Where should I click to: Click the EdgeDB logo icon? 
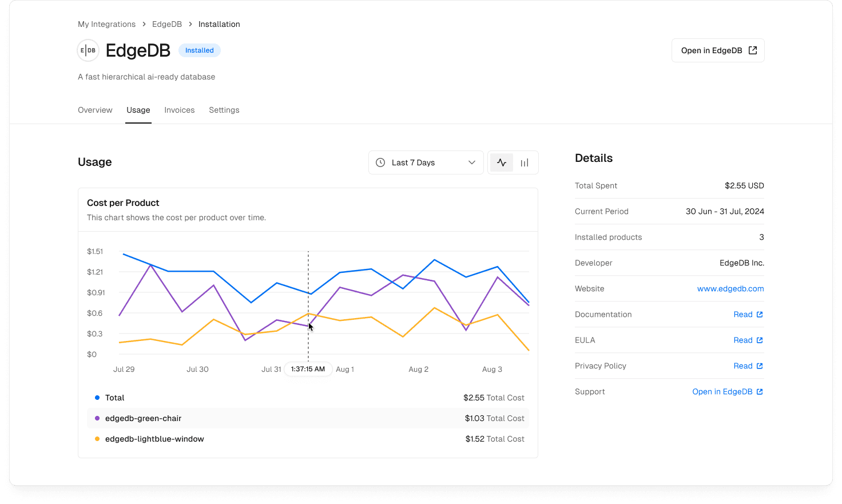88,50
